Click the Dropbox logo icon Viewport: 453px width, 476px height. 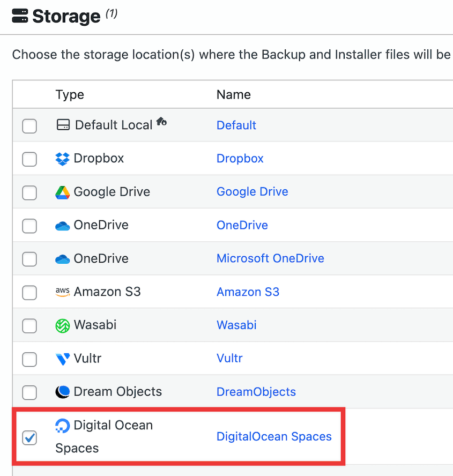[x=63, y=158]
